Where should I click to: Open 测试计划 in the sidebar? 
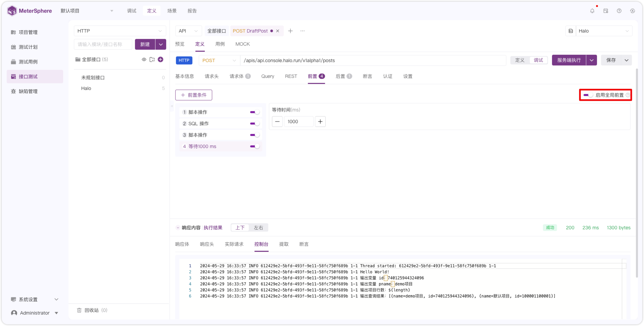click(x=28, y=47)
